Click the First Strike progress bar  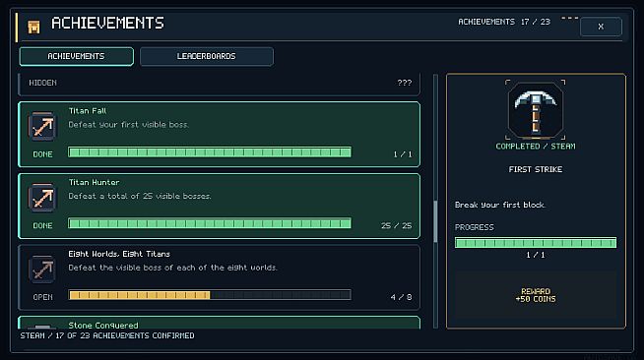coord(535,243)
